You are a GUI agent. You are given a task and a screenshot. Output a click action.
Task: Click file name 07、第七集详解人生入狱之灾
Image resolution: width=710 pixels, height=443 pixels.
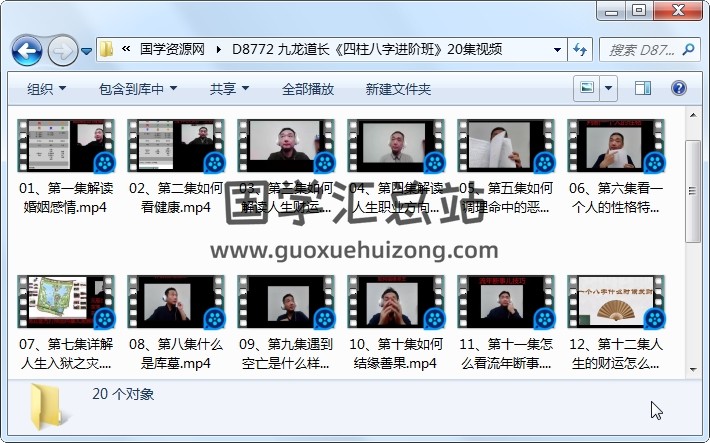point(66,354)
